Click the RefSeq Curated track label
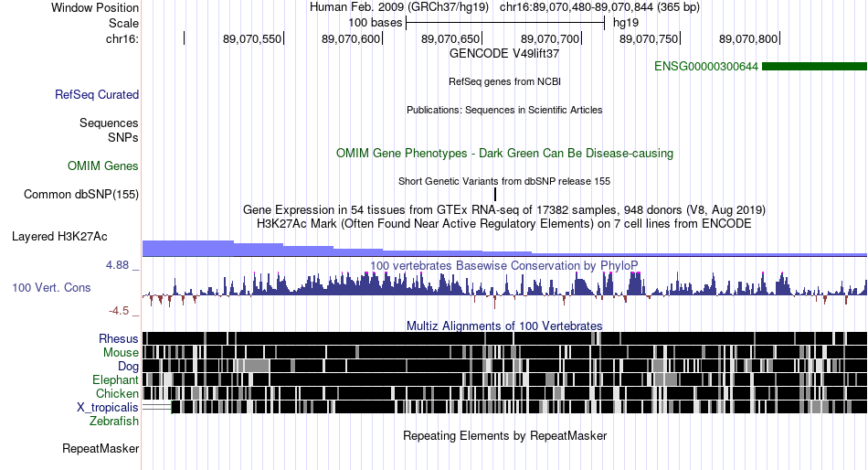 point(96,95)
